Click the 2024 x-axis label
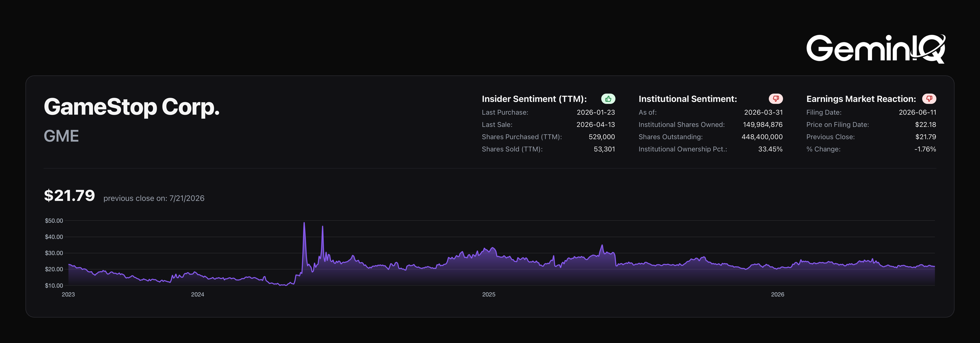Screen dimensions: 980x343 click(x=197, y=294)
